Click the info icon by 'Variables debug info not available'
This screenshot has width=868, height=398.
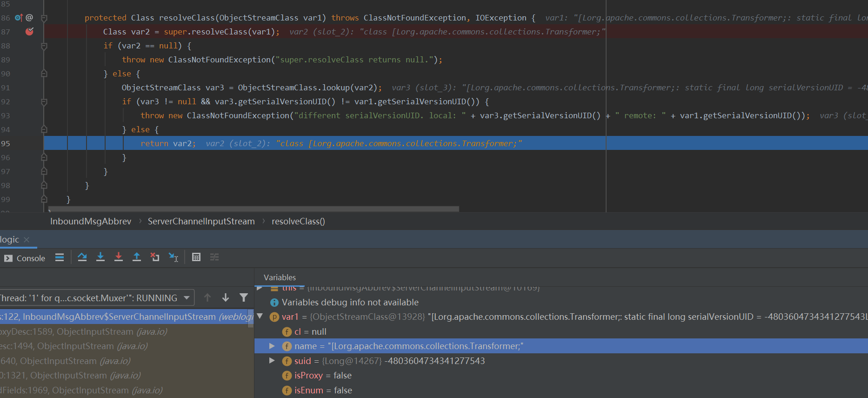(274, 303)
